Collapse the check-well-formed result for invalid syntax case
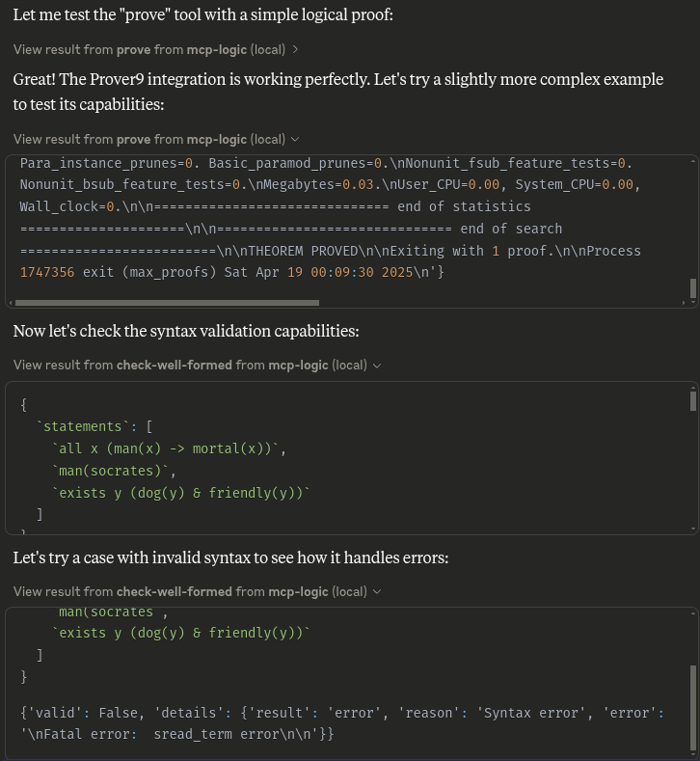 [377, 592]
